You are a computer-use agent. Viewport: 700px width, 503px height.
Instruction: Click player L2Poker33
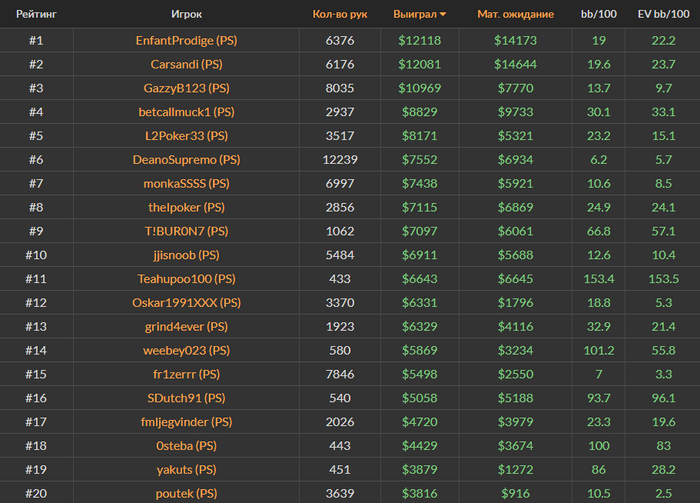(186, 135)
